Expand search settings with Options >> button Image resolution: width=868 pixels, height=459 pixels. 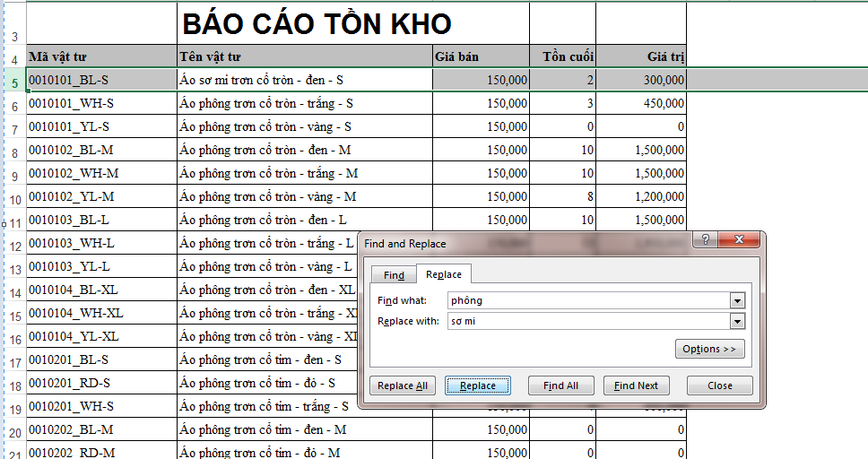pos(709,349)
